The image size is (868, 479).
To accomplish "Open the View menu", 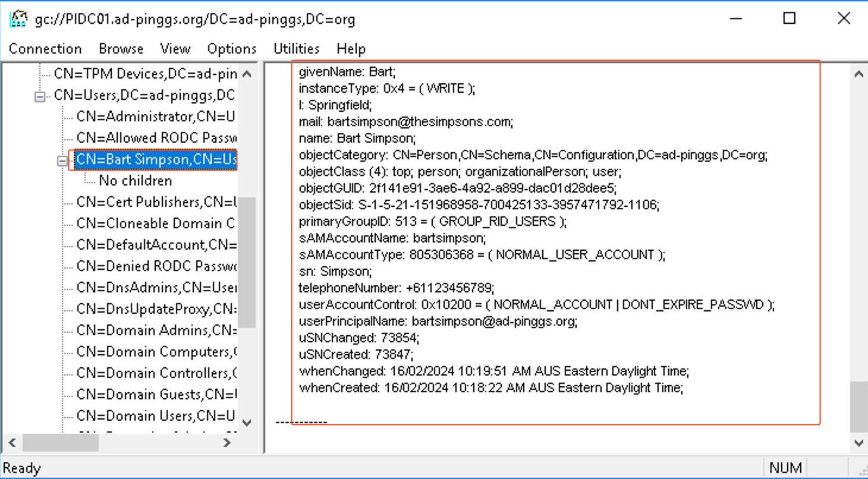I will click(x=175, y=49).
